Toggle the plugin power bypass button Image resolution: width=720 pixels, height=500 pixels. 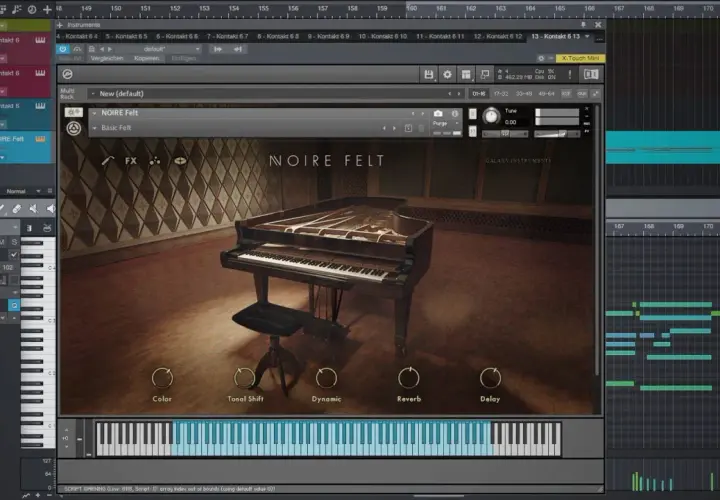point(63,49)
